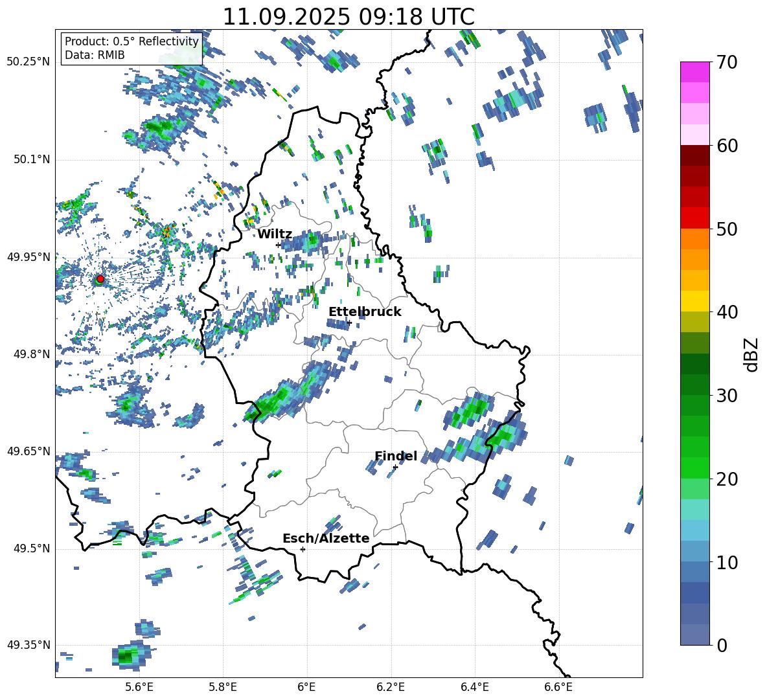Click the Ettelbruck station cross marker
This screenshot has height=700, width=767.
pyautogui.click(x=349, y=322)
